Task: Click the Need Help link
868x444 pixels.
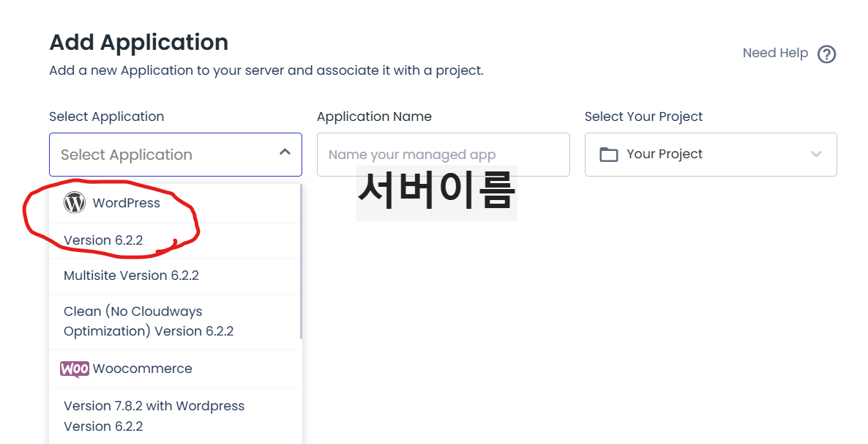Action: pos(775,53)
